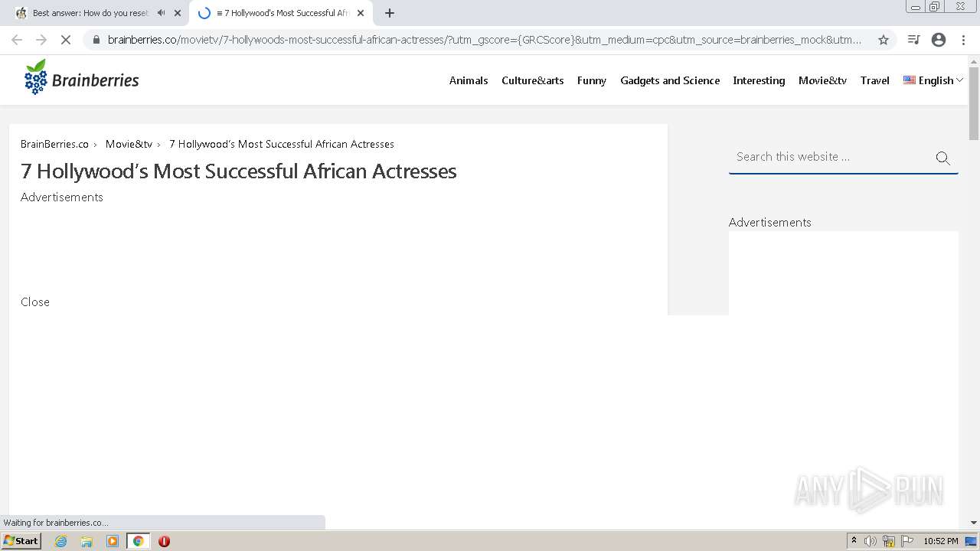Launch Internet Explorer from taskbar
The image size is (980, 551).
coord(61,541)
